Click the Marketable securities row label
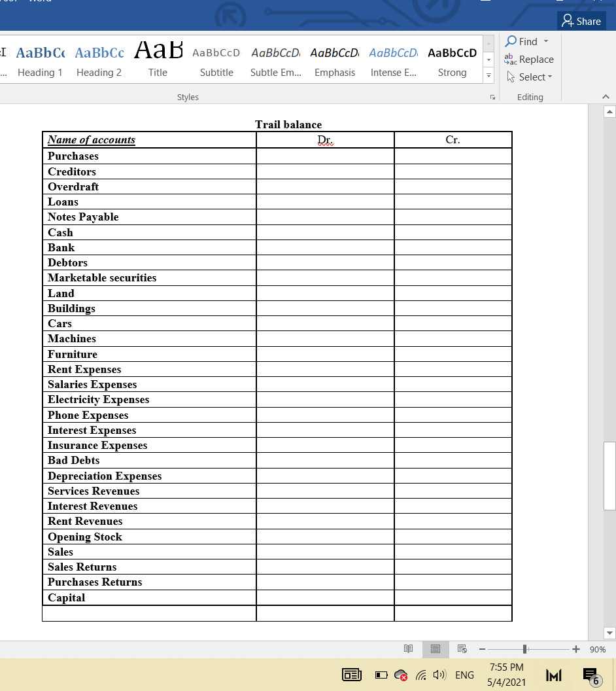 click(102, 277)
